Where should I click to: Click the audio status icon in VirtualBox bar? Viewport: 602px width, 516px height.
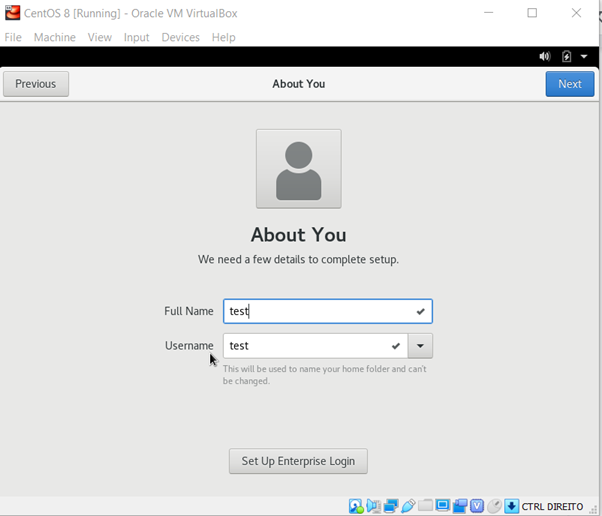(x=373, y=506)
